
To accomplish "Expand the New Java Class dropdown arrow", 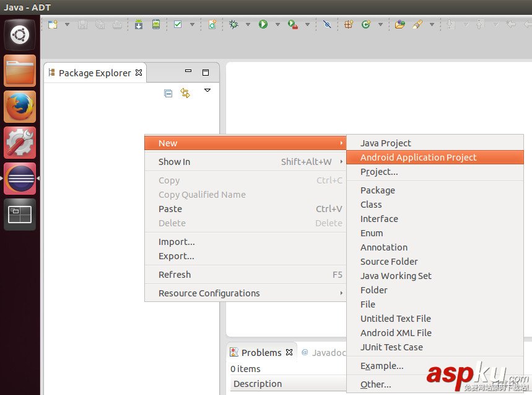I will (380, 24).
